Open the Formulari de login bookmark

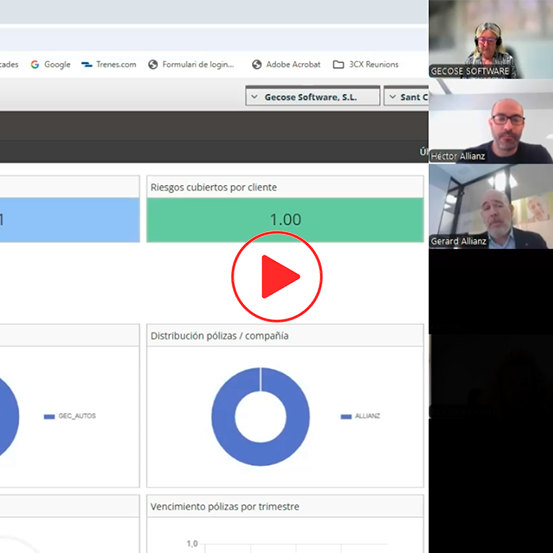[x=191, y=65]
